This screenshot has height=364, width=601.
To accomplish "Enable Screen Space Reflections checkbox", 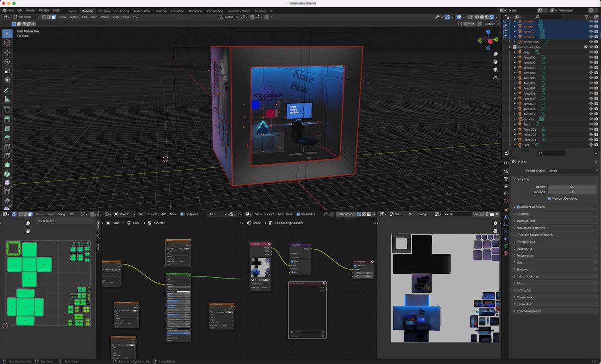I will pyautogui.click(x=518, y=235).
